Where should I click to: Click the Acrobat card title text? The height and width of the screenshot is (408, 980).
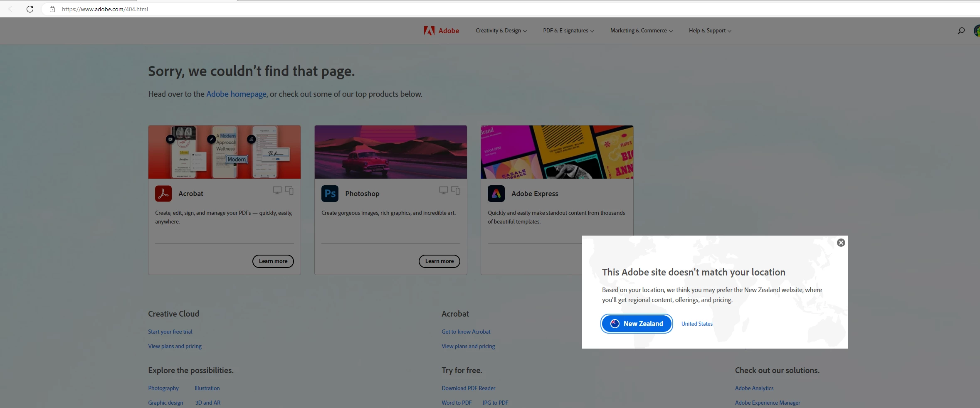tap(191, 194)
